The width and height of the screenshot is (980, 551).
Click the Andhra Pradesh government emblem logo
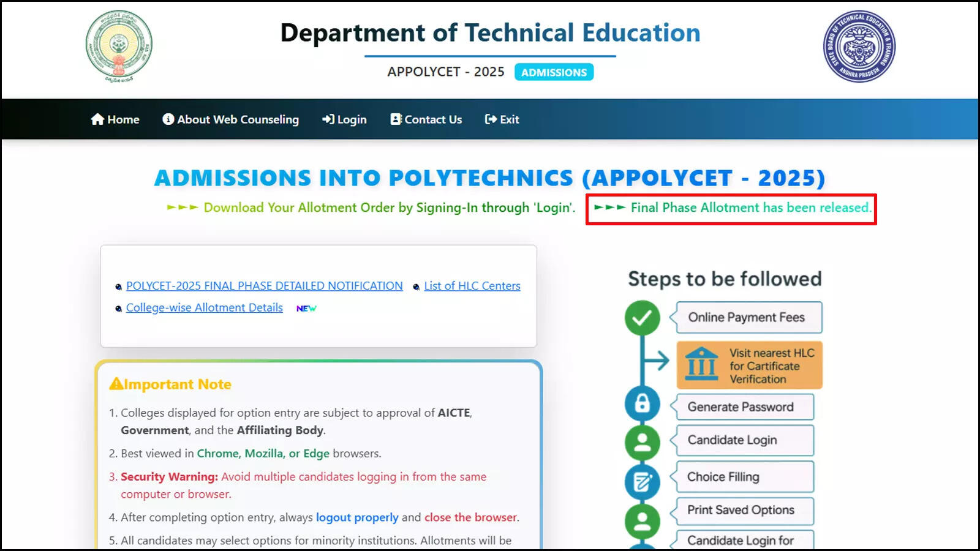[119, 46]
